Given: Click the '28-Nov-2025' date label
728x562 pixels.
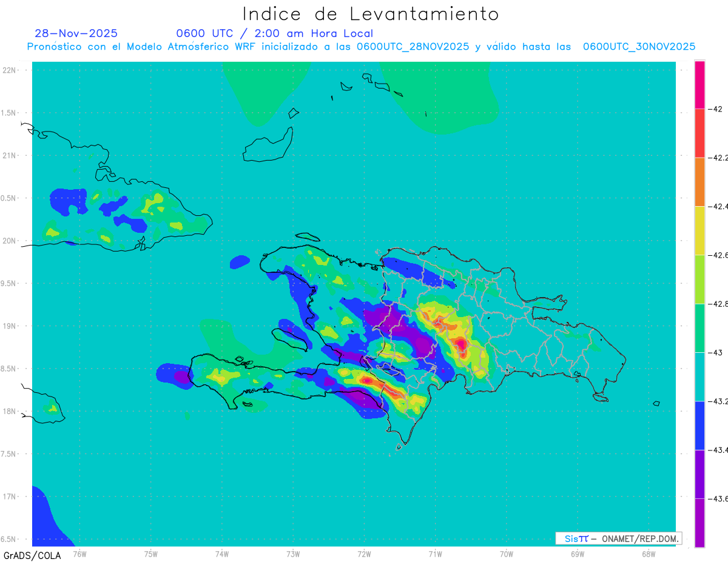Looking at the screenshot, I should coord(76,33).
